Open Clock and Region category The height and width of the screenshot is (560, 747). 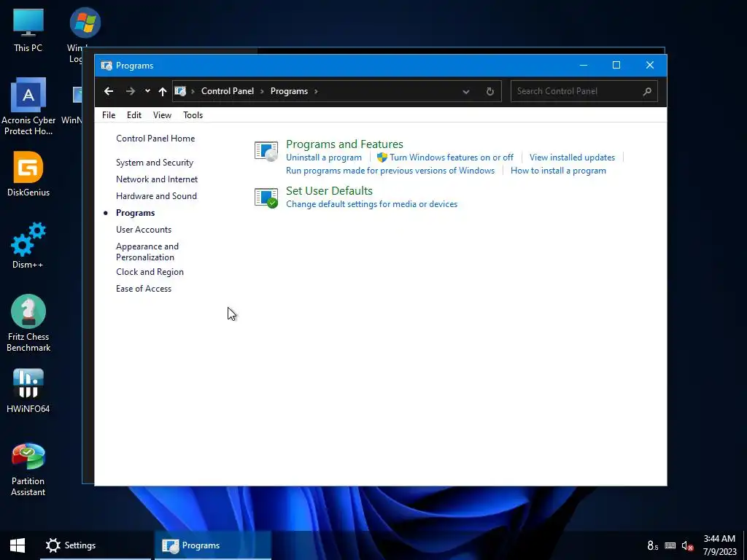click(x=150, y=272)
